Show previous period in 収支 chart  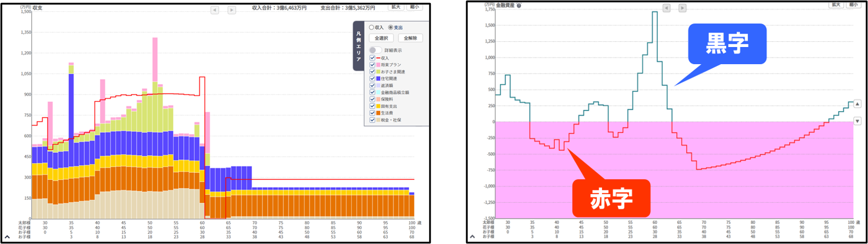215,10
